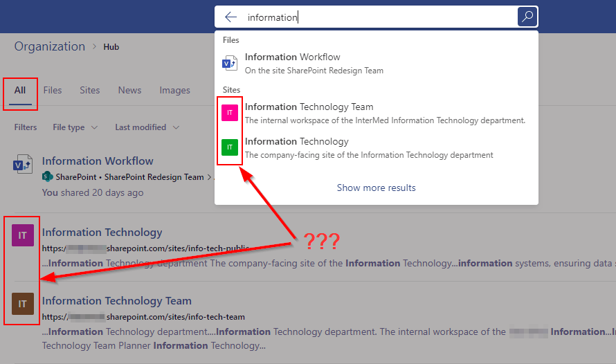Open the Information Technology site suggestion
The width and height of the screenshot is (616, 364).
pyautogui.click(x=377, y=147)
